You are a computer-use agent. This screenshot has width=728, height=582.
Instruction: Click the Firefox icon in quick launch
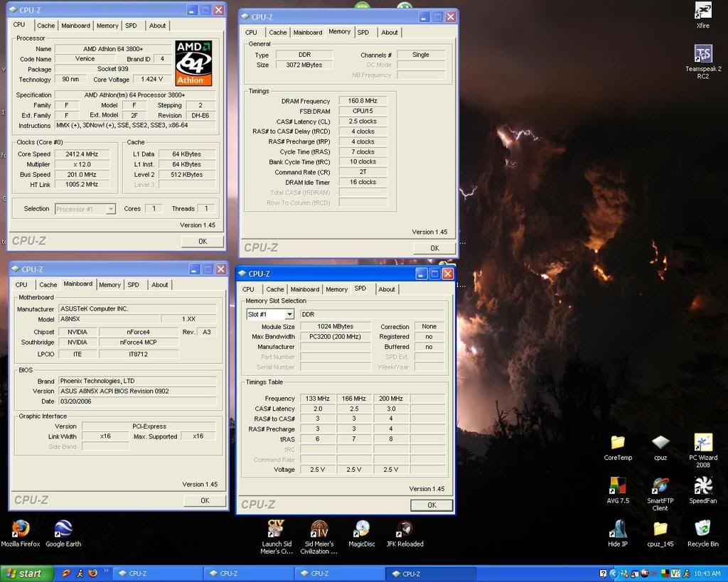coord(93,573)
